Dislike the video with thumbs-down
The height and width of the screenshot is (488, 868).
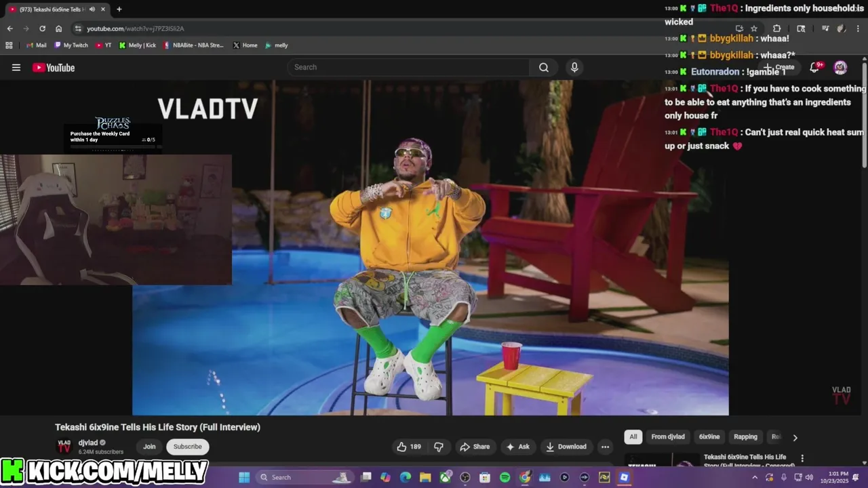coord(439,447)
